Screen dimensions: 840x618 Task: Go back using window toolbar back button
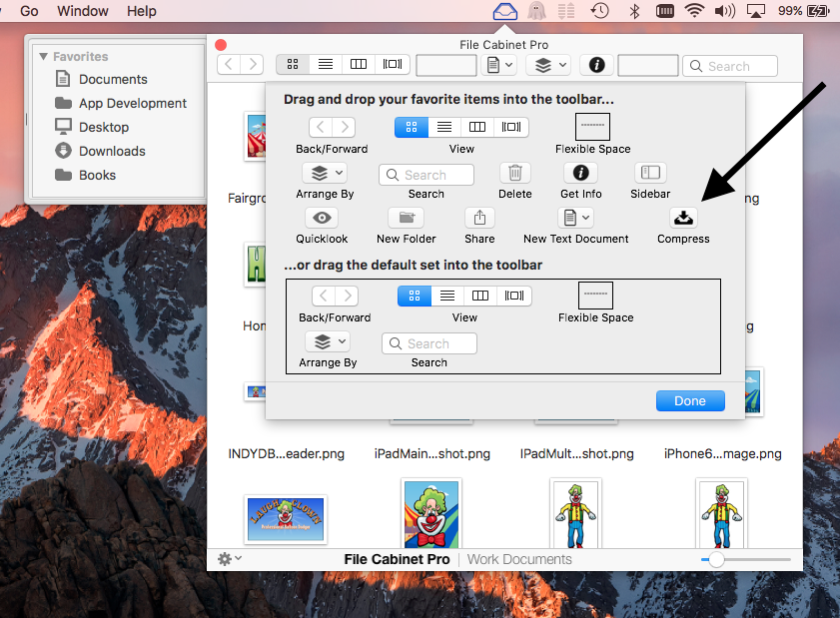pos(229,64)
